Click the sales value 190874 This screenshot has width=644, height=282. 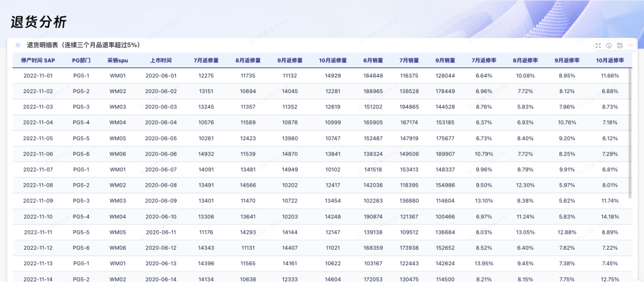[373, 216]
